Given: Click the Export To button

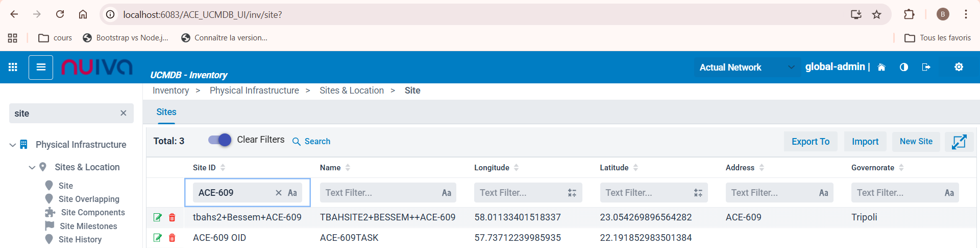Looking at the screenshot, I should [810, 142].
